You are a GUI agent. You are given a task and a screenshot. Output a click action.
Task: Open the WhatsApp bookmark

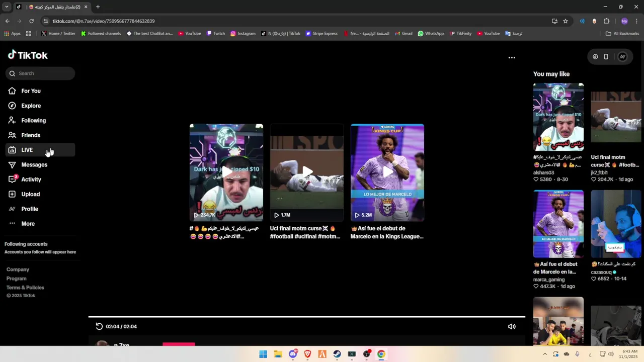coord(431,34)
